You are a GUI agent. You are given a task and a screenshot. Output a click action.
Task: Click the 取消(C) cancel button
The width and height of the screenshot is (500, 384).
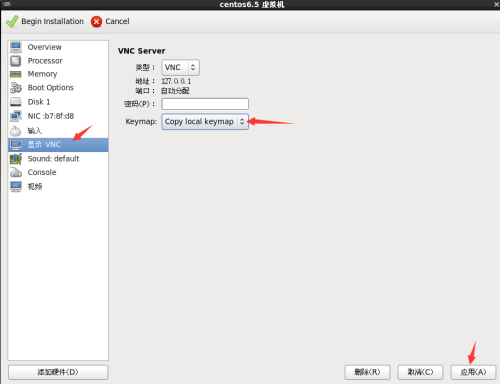(420, 372)
